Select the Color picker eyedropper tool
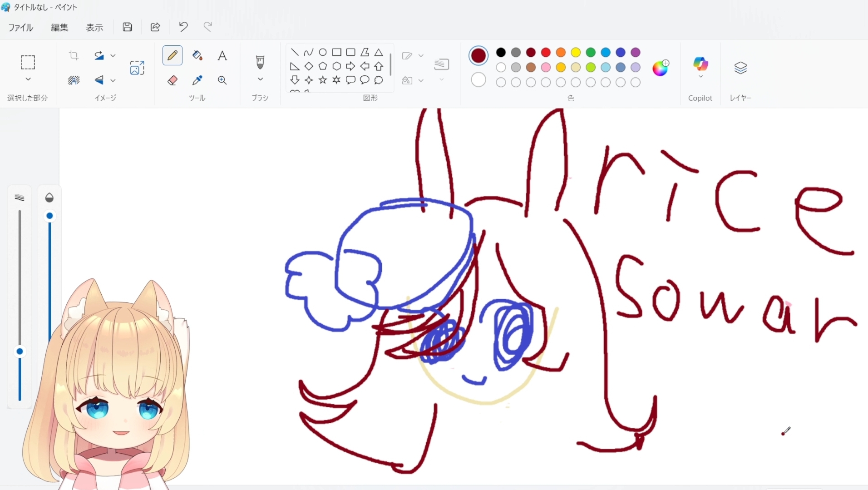The height and width of the screenshot is (490, 868). point(197,80)
